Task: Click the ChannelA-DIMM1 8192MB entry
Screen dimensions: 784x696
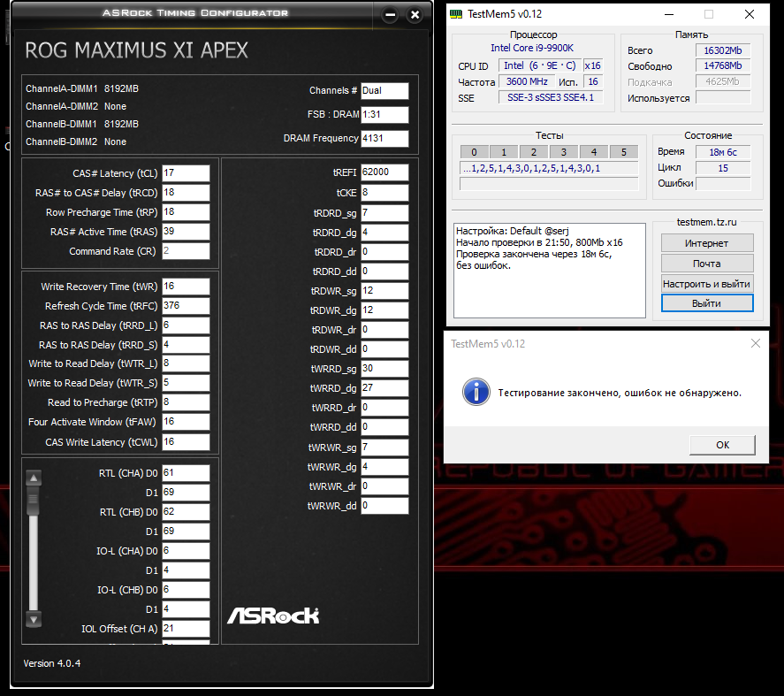Action: click(x=82, y=88)
